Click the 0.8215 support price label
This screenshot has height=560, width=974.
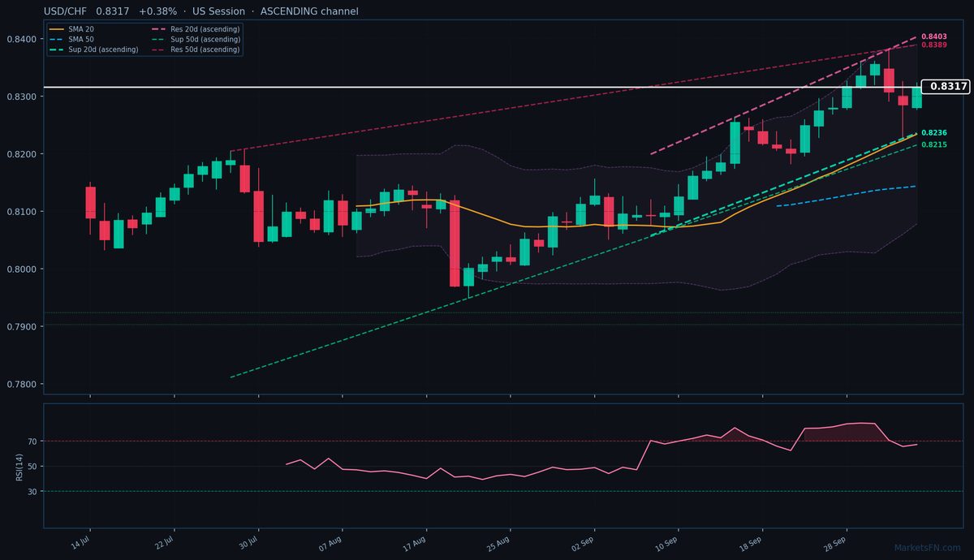point(934,144)
